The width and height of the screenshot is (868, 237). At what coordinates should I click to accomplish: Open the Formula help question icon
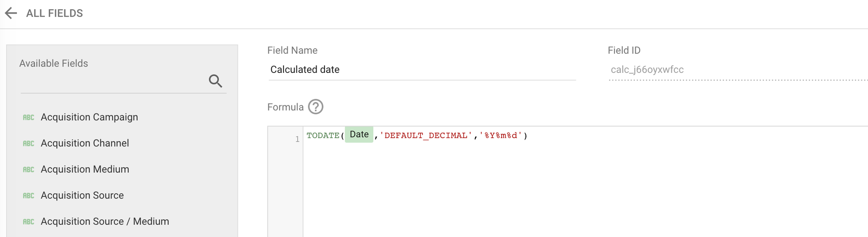(x=315, y=107)
